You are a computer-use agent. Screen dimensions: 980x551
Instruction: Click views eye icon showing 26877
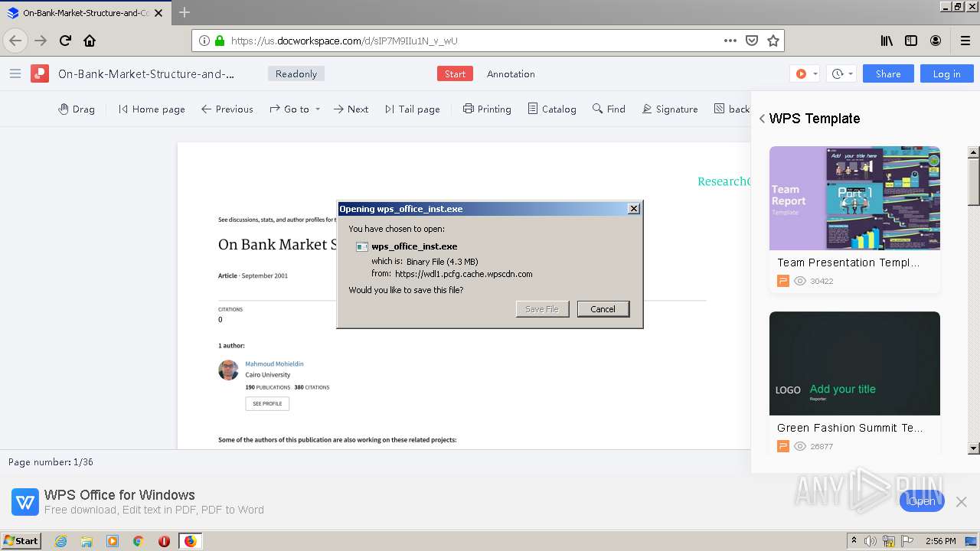coord(800,446)
